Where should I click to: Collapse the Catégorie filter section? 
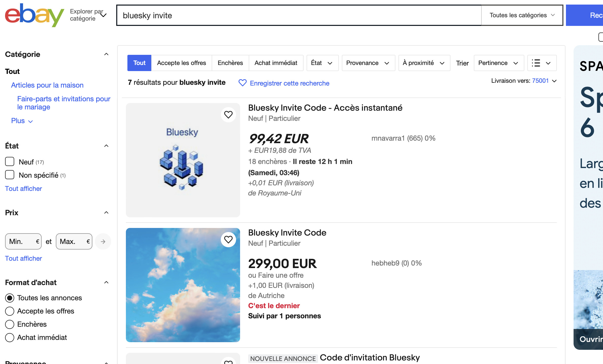pyautogui.click(x=106, y=54)
